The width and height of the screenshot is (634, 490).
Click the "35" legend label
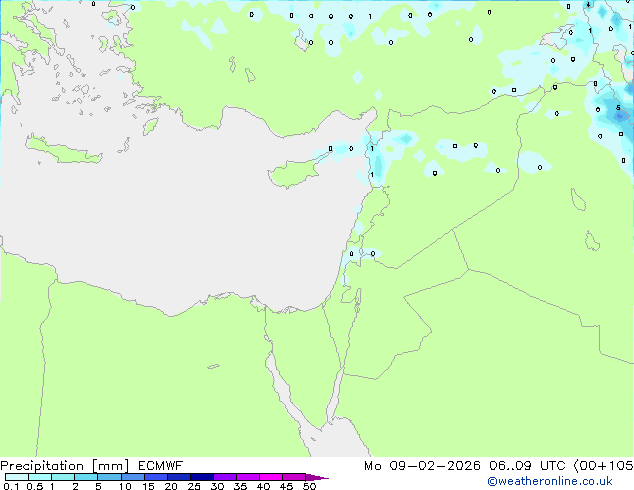pyautogui.click(x=240, y=486)
